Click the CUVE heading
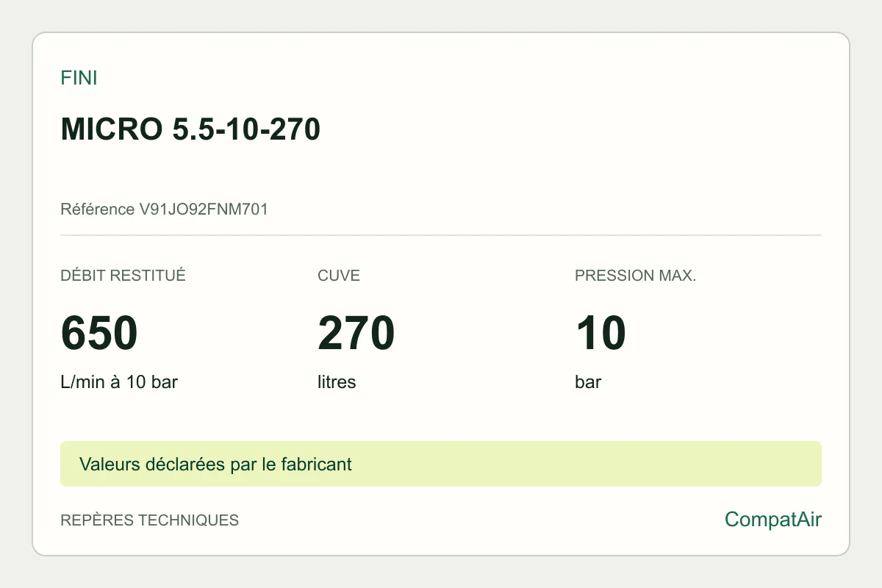The height and width of the screenshot is (588, 882). coord(339,276)
